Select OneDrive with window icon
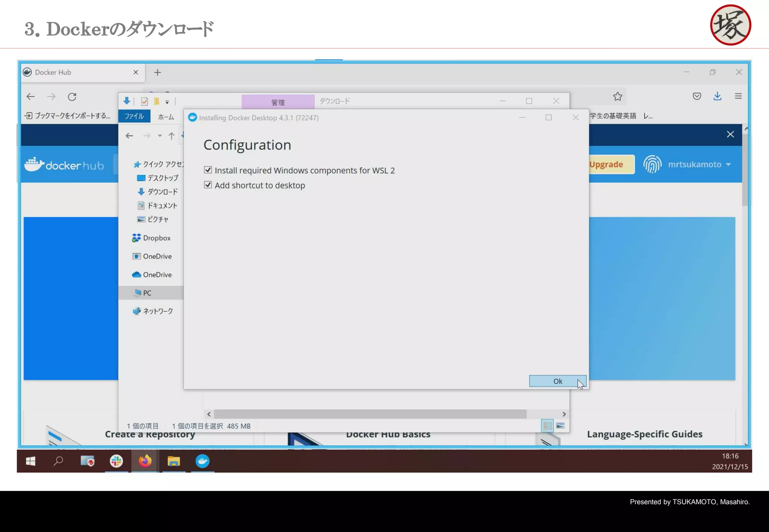769x532 pixels. pos(152,256)
